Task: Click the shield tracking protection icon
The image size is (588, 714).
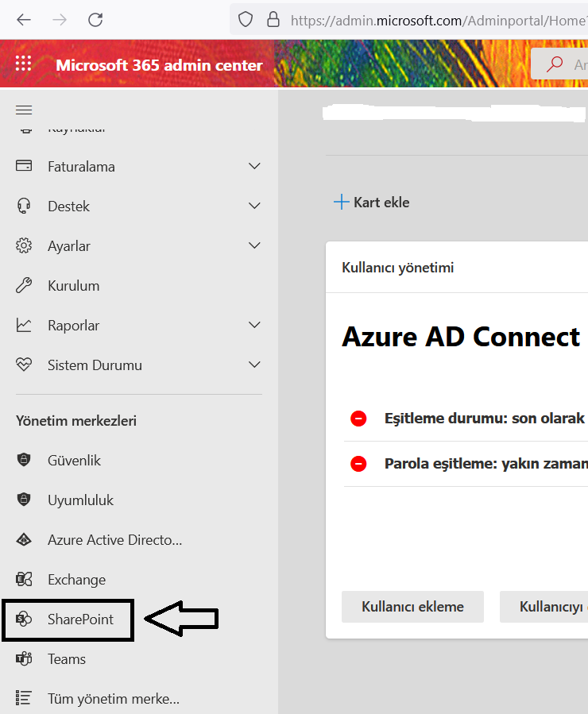Action: click(246, 20)
